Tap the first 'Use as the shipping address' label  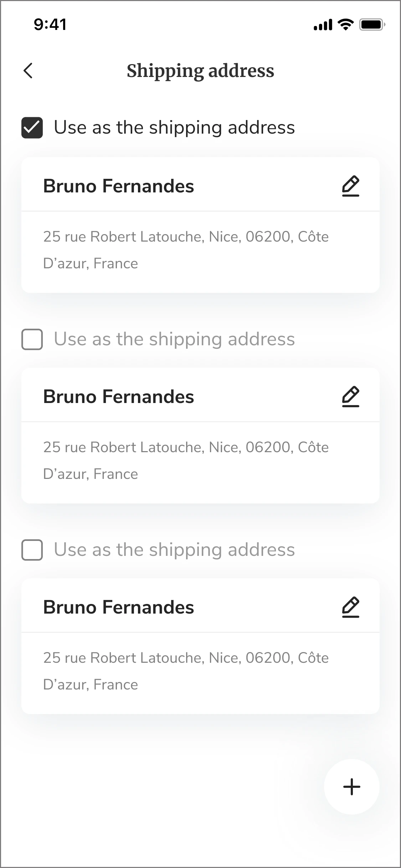pos(174,128)
